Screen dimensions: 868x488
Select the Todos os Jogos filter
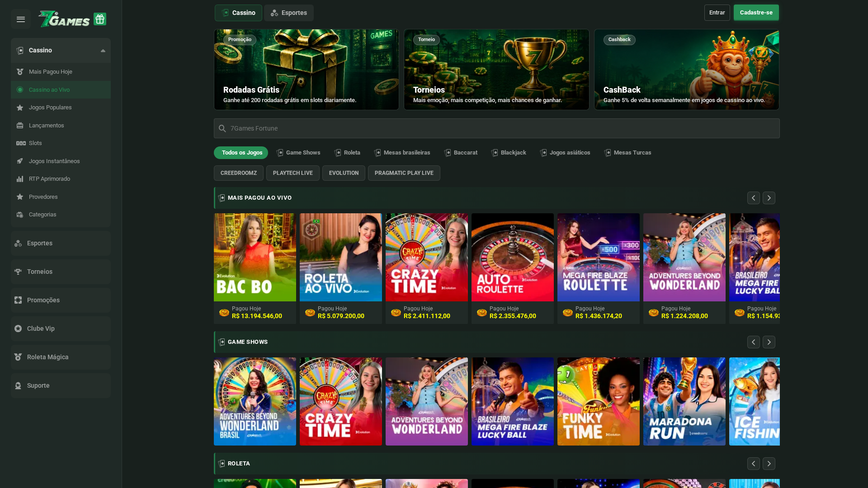(x=241, y=153)
